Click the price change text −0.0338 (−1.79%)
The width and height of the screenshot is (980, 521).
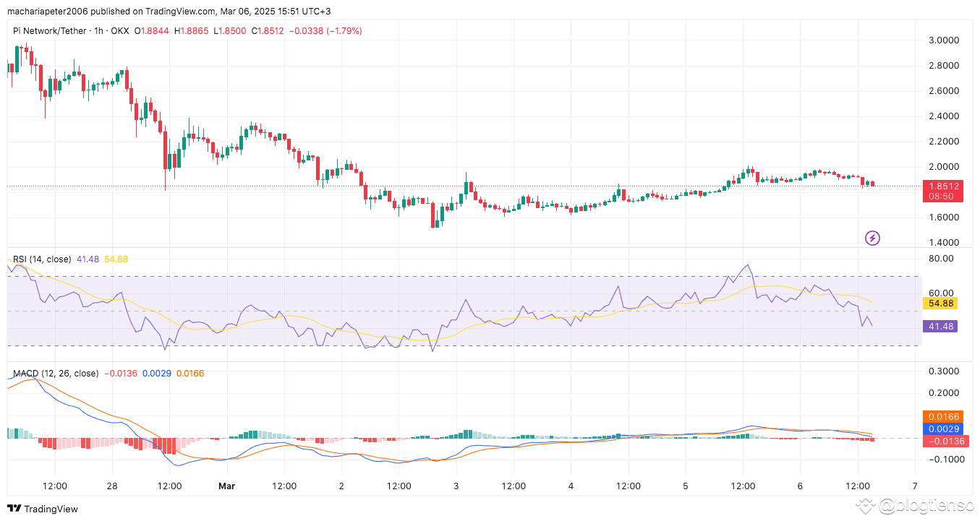tap(326, 31)
